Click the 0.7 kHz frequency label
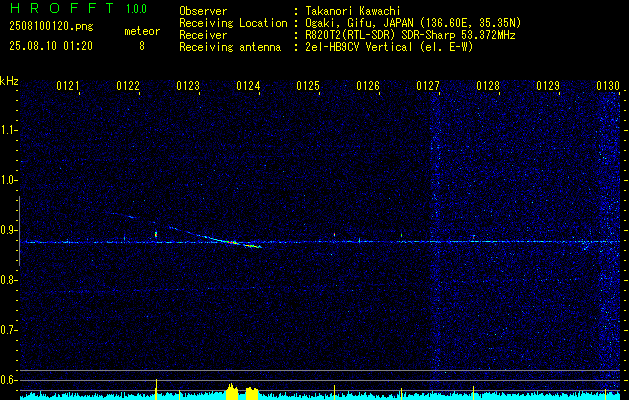Image resolution: width=629 pixels, height=400 pixels. 8,330
